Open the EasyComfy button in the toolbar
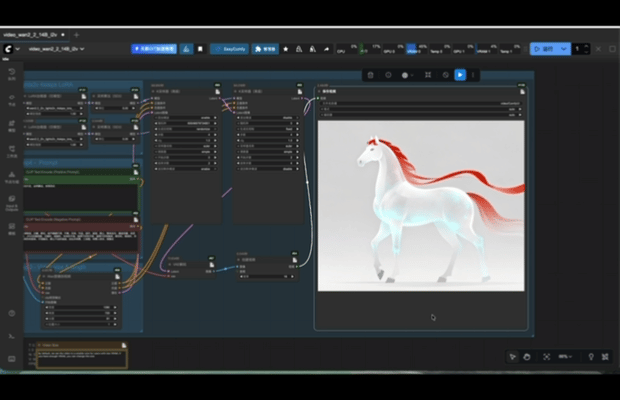 point(229,48)
